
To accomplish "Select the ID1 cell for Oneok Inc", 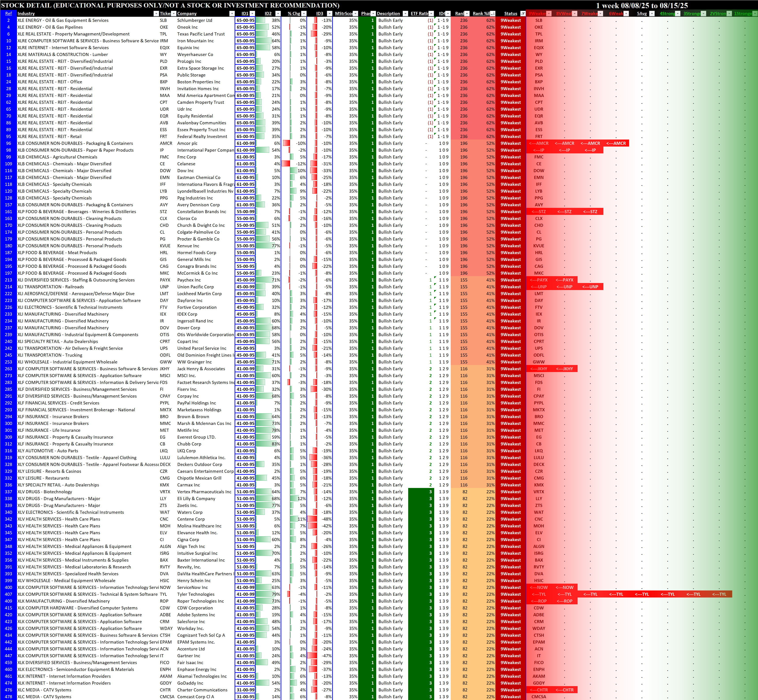I will 245,27.
